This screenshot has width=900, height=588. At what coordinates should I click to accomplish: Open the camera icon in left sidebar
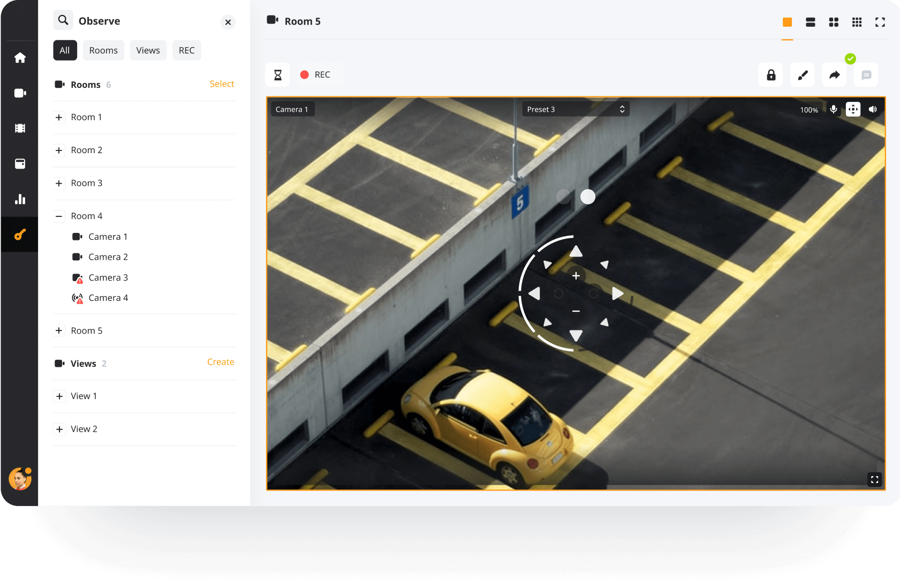20,93
